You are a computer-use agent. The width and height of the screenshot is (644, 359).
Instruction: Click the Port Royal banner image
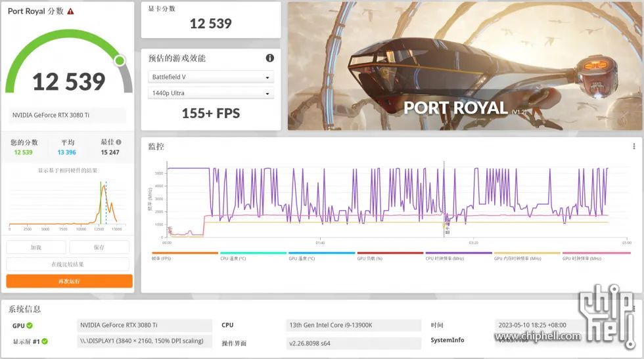click(465, 66)
